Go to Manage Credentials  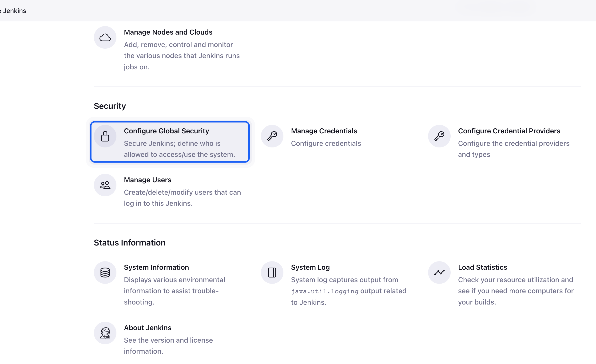click(324, 131)
